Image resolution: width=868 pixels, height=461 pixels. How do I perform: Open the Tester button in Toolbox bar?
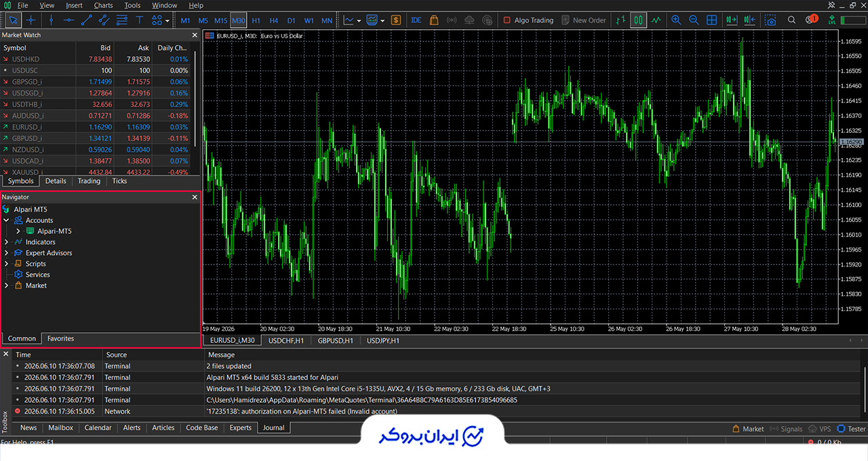[x=852, y=428]
